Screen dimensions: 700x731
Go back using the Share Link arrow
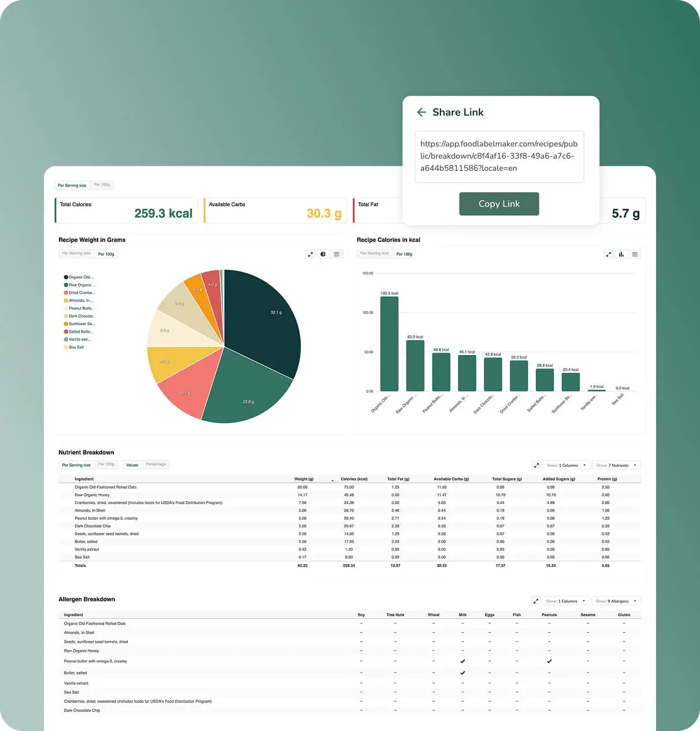point(422,112)
